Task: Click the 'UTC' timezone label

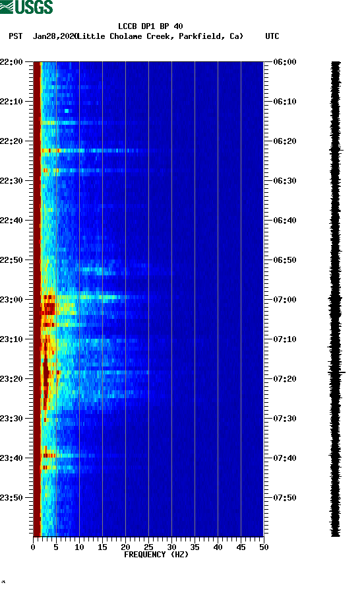Action: [272, 36]
